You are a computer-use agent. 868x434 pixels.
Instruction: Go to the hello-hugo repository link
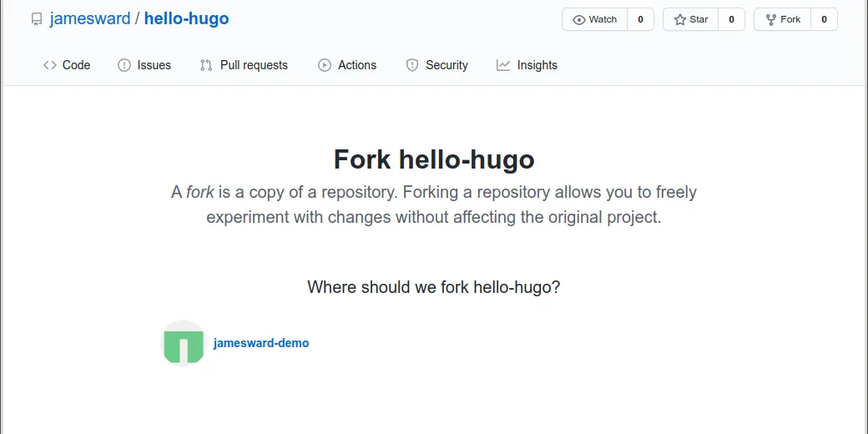[x=187, y=19]
